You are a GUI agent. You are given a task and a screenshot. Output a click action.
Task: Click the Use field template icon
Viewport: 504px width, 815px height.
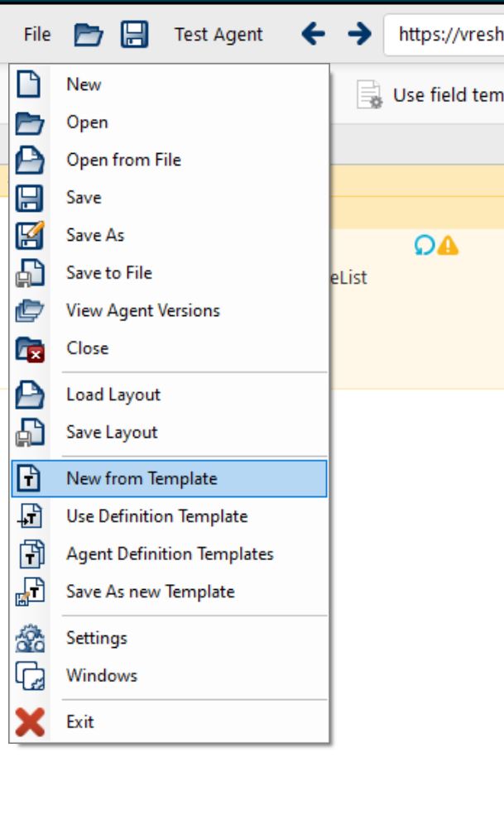[369, 95]
